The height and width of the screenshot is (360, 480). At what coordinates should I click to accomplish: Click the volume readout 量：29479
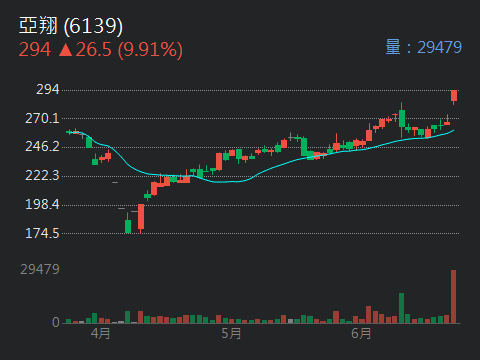423,47
